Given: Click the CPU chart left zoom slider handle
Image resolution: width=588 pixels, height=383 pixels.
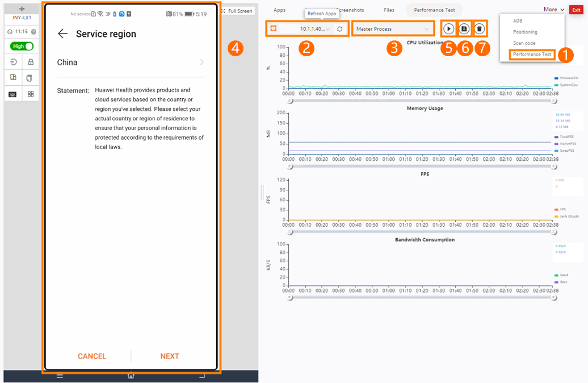Looking at the screenshot, I should click(x=289, y=101).
